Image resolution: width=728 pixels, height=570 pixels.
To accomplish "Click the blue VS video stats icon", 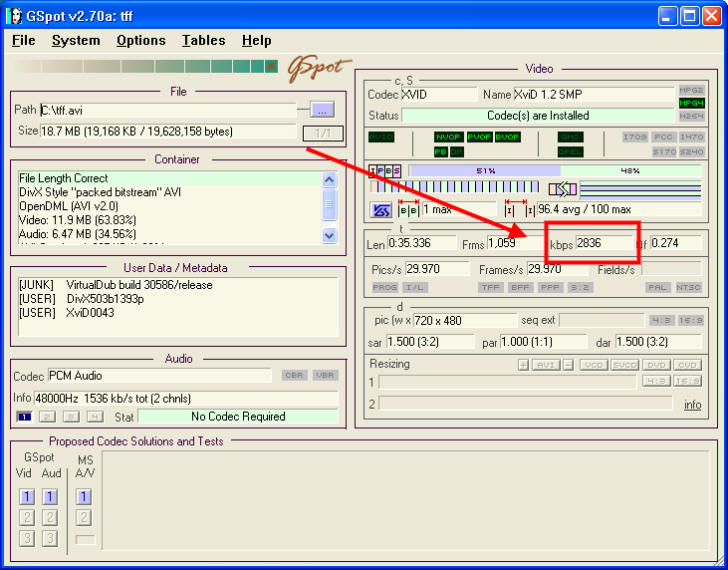I will 381,210.
